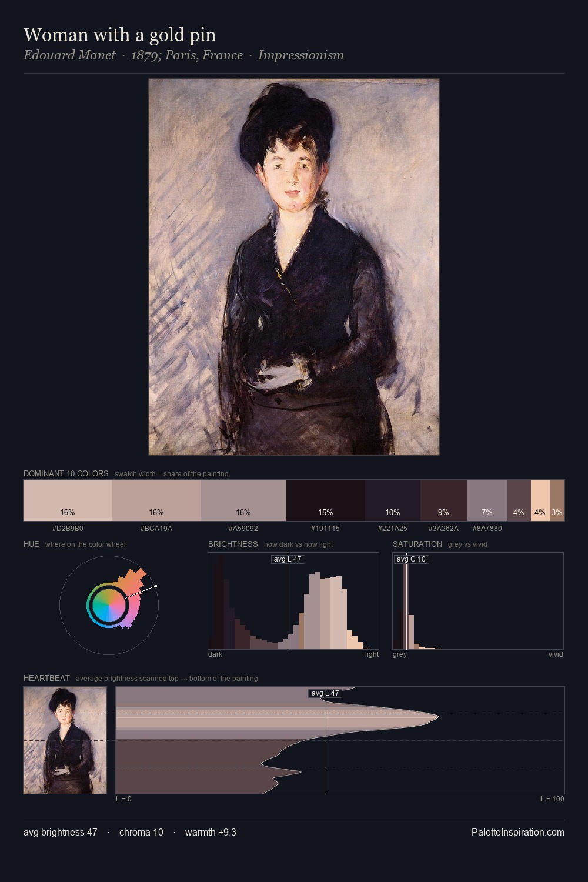Viewport: 588px width, 882px height.
Task: Click the near-black swatch showing 15%
Action: coord(326,500)
